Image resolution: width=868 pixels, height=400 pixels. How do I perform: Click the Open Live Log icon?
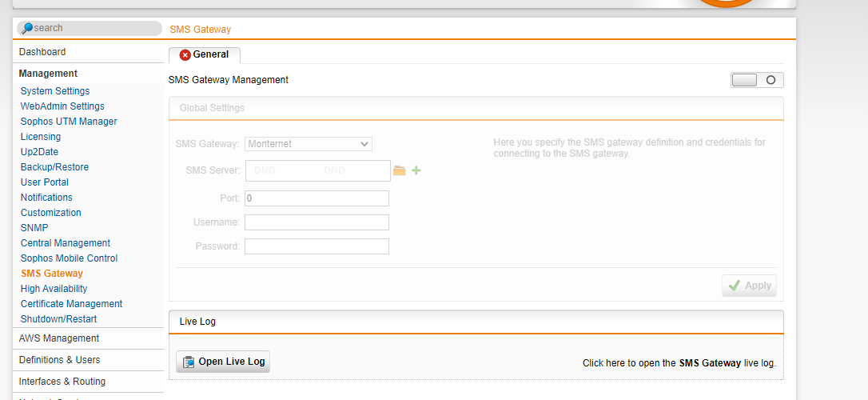pos(189,362)
